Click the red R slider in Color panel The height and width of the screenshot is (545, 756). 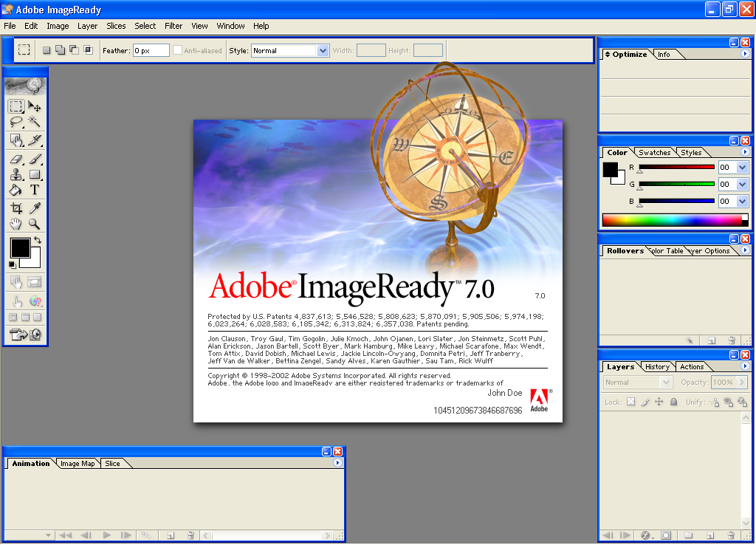coord(676,167)
